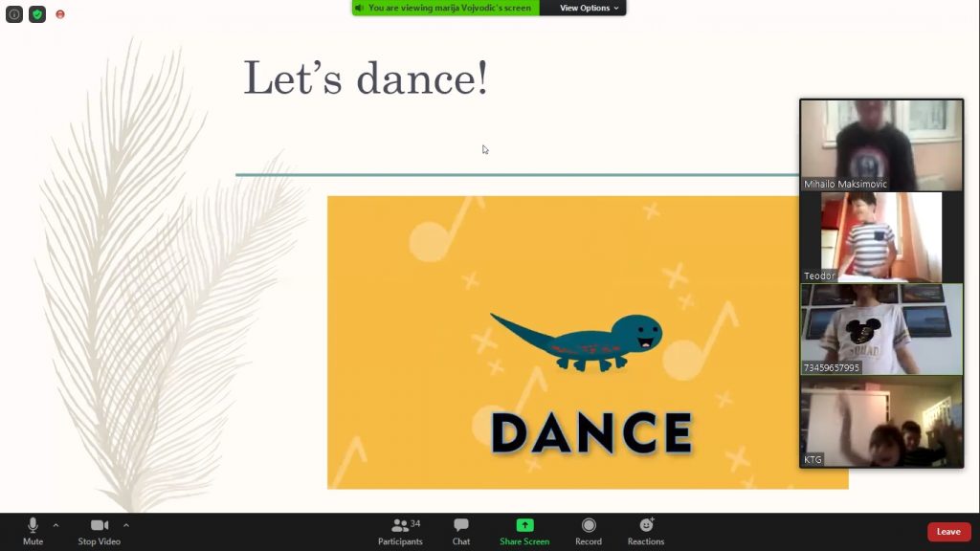980x551 pixels.
Task: Expand audio options arrow beside Mute
Action: [56, 525]
